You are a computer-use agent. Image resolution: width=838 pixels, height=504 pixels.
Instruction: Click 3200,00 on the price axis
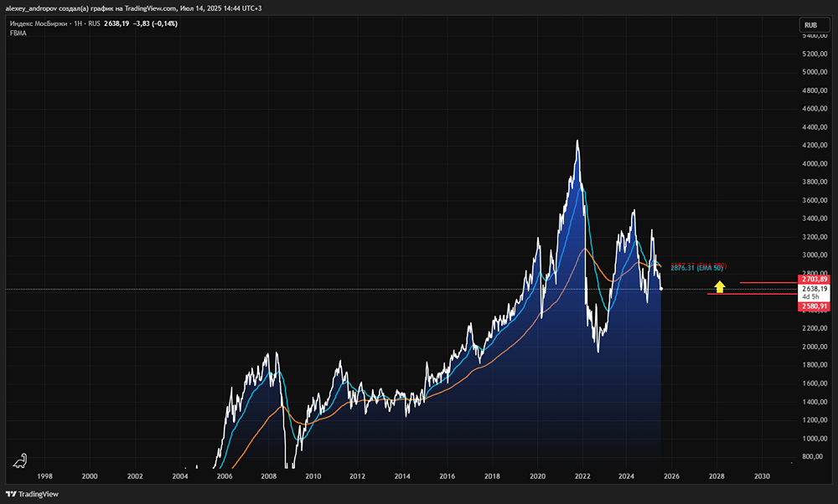click(815, 237)
